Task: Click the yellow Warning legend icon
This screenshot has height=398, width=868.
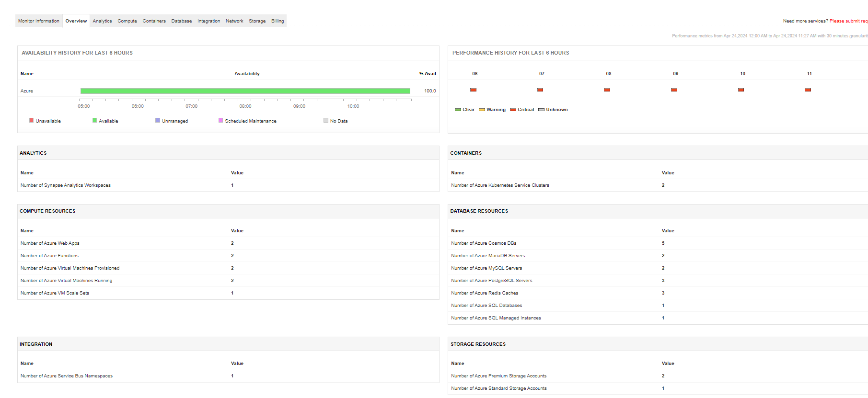Action: click(482, 110)
